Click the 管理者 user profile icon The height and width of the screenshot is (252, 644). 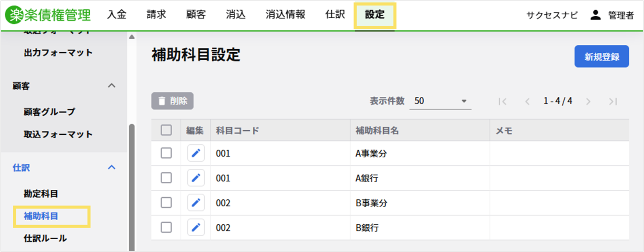595,15
